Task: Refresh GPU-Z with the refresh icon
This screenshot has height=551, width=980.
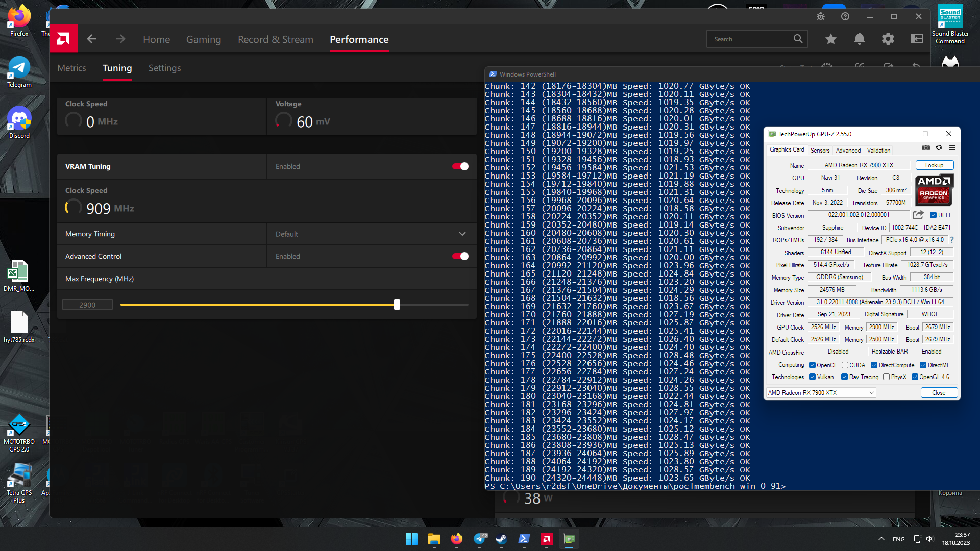Action: point(939,148)
